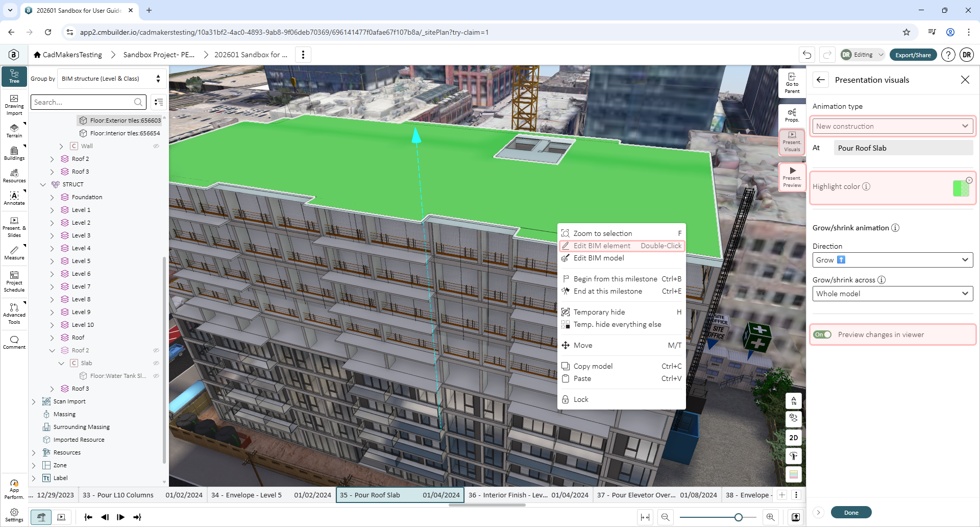Collapse the STRUCT tree node
Image resolution: width=980 pixels, height=527 pixels.
(43, 184)
